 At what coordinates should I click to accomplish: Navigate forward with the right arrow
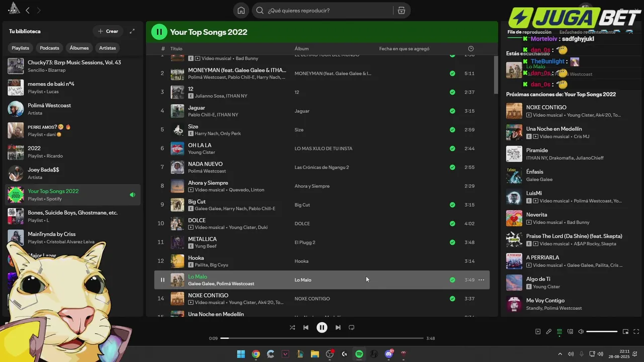point(39,10)
